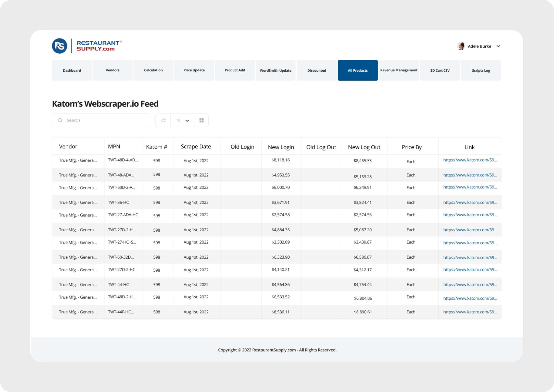The image size is (554, 392).
Task: Click the grid view icon
Action: pos(202,120)
